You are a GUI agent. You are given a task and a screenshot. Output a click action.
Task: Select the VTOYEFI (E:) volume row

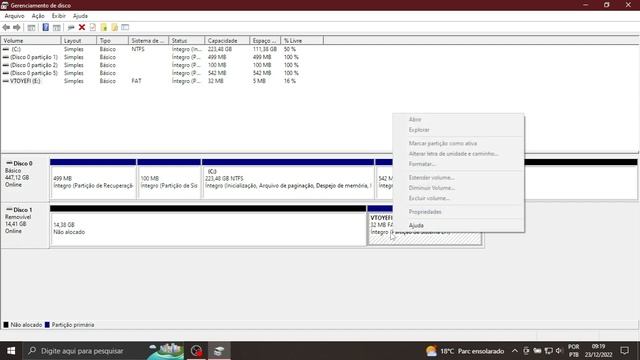point(151,81)
